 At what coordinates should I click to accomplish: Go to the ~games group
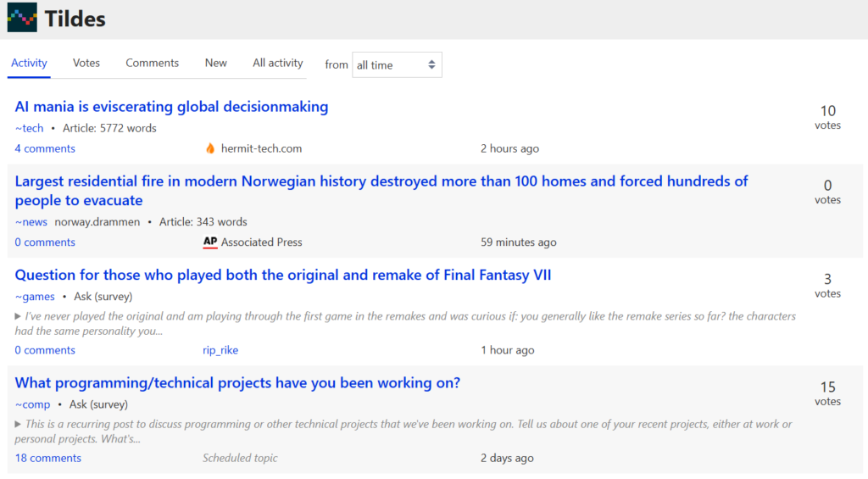click(x=35, y=296)
